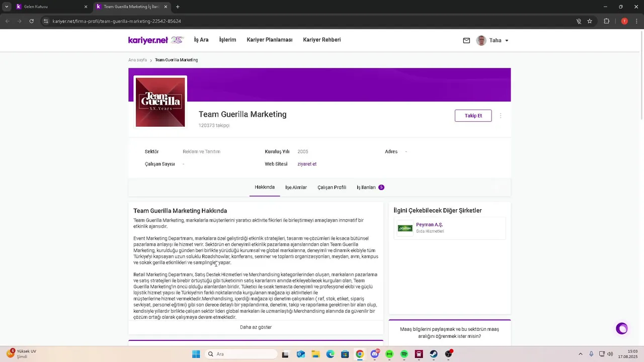
Task: Collapse text with Daha az göster
Action: click(256, 327)
